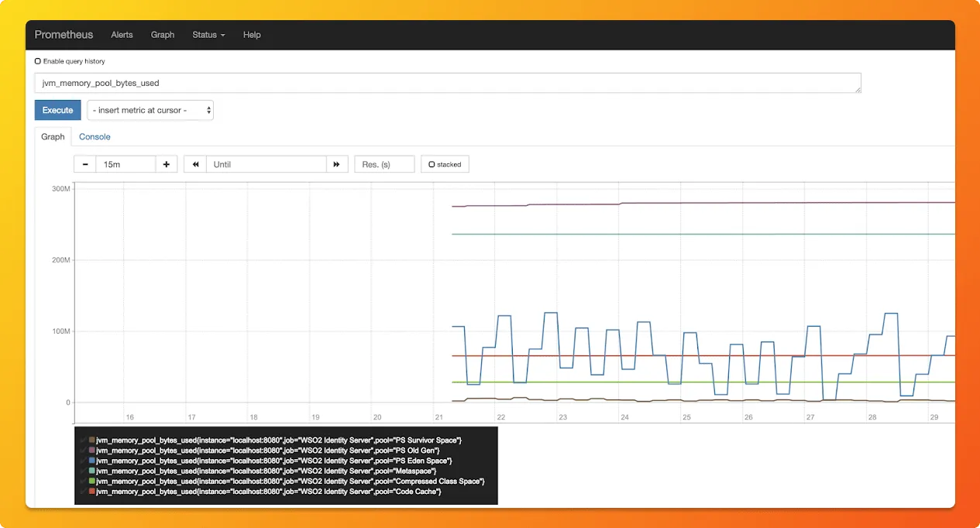This screenshot has width=980, height=528.
Task: Open the Help navbar link
Action: click(x=252, y=35)
